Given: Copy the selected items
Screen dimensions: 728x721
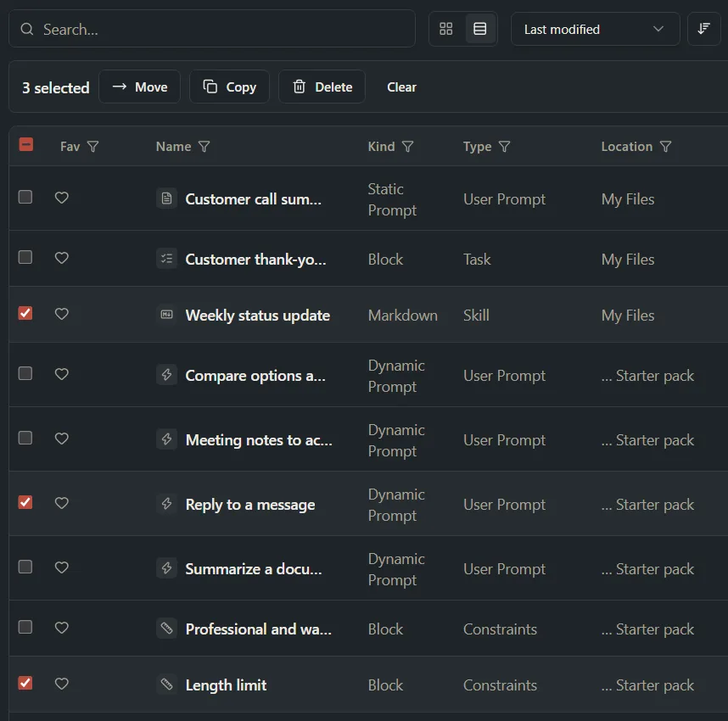Looking at the screenshot, I should click(x=229, y=87).
